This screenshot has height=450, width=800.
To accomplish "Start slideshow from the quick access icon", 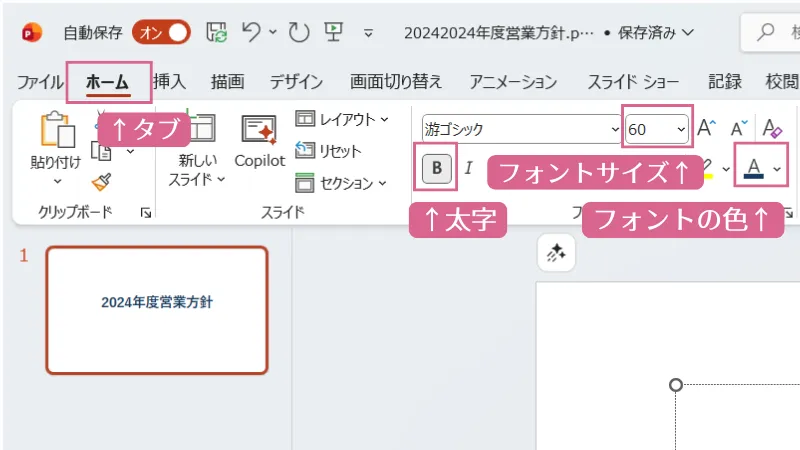I will click(333, 32).
